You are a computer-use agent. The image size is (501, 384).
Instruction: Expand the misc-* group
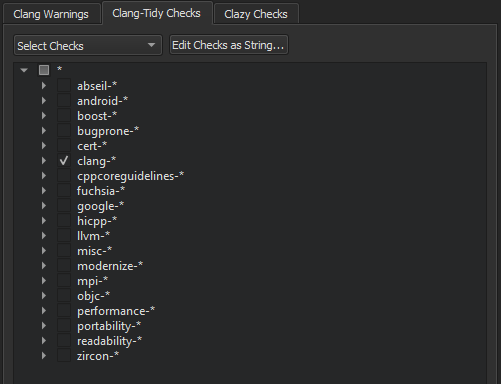[44, 251]
